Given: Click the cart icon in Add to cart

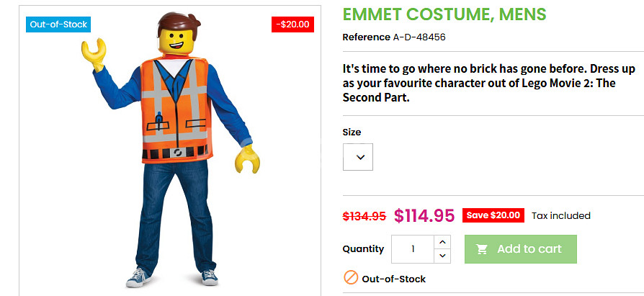Looking at the screenshot, I should click(x=483, y=249).
